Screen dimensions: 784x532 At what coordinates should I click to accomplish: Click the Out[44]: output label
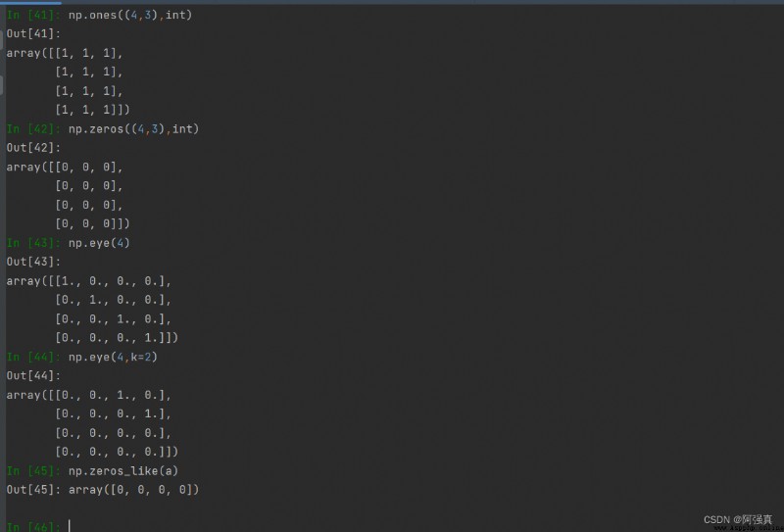pyautogui.click(x=33, y=376)
